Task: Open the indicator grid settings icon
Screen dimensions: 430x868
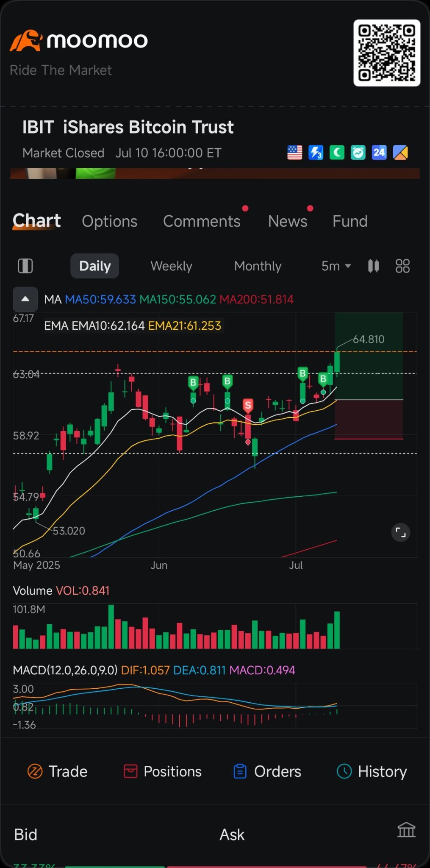Action: pyautogui.click(x=402, y=266)
